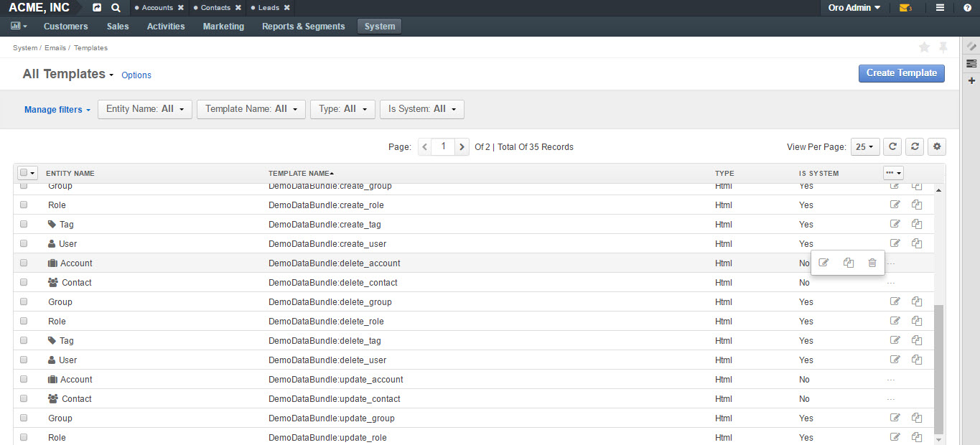The image size is (980, 445).
Task: Open the email notifications envelope icon
Action: 905,8
